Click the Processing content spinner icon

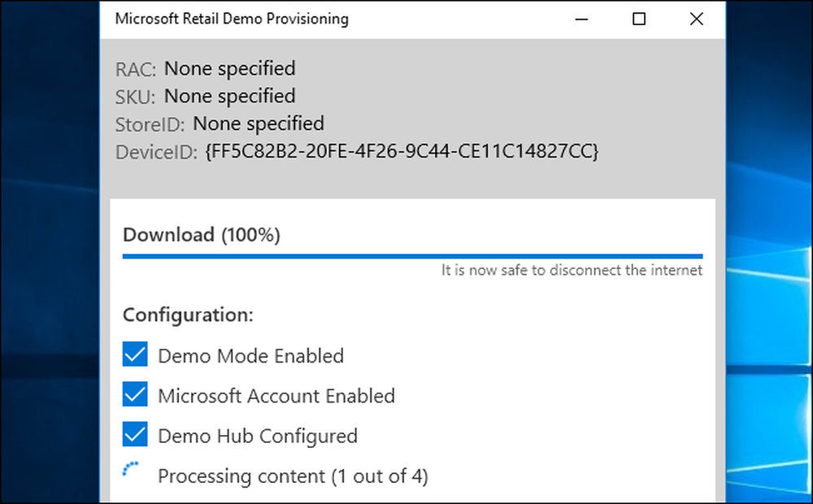pyautogui.click(x=131, y=469)
